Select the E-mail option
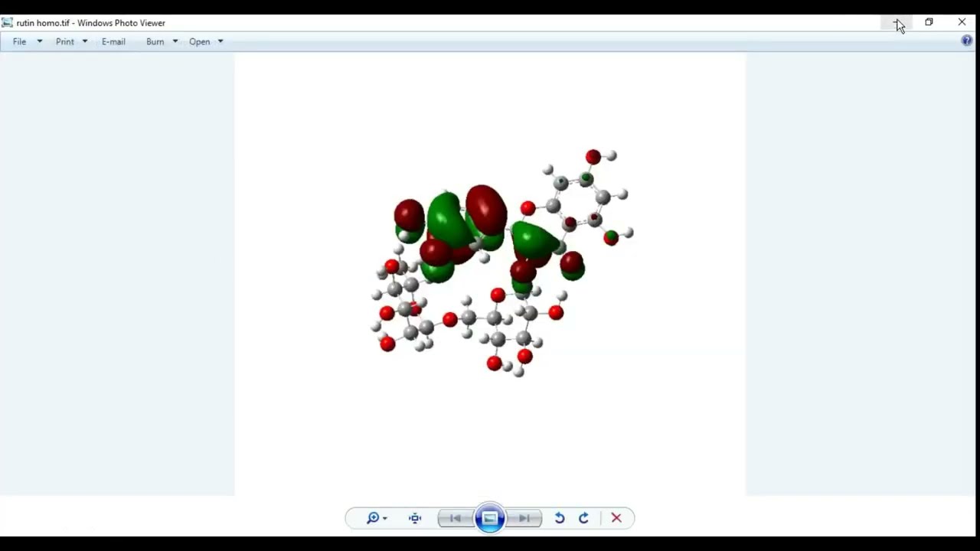 [x=113, y=41]
